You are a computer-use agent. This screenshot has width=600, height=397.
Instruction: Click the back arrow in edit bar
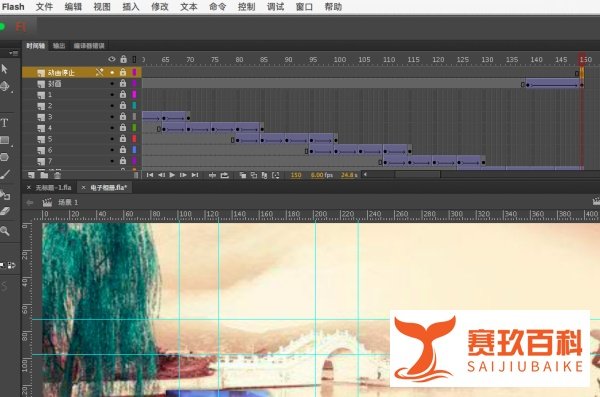click(30, 203)
